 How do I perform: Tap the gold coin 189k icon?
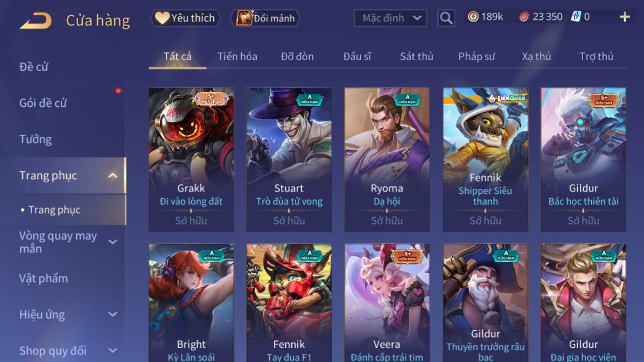pyautogui.click(x=473, y=17)
